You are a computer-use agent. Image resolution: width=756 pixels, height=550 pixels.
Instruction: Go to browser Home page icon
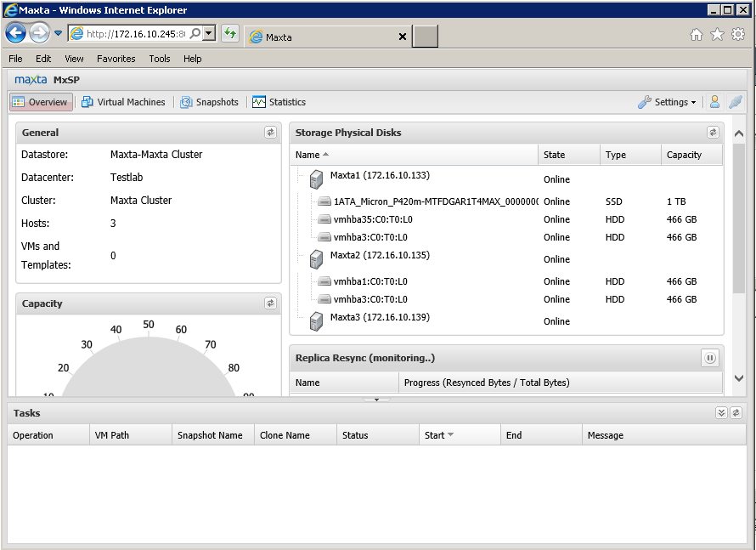coord(697,34)
